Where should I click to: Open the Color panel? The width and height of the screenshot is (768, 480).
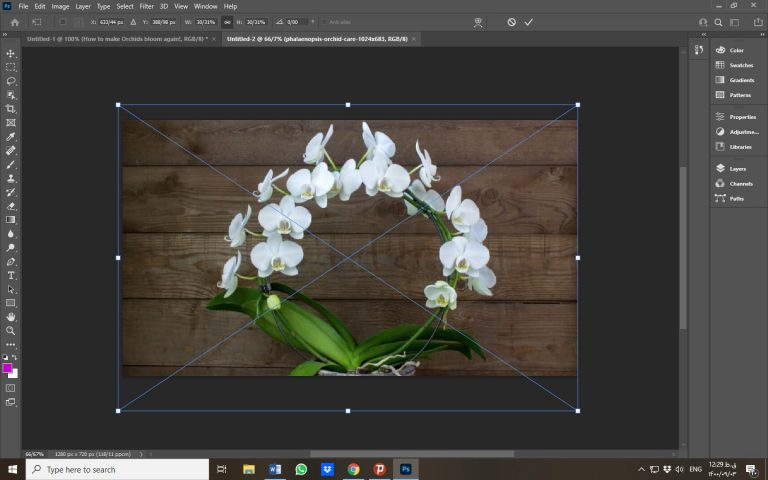(739, 50)
